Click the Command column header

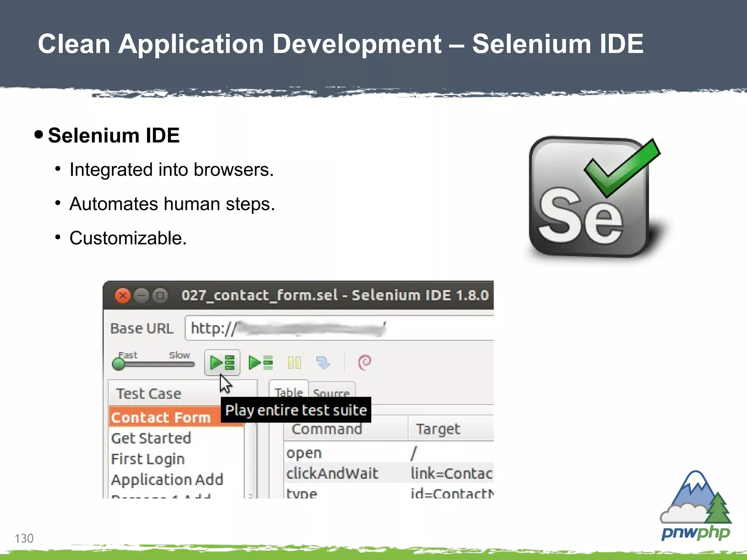346,429
